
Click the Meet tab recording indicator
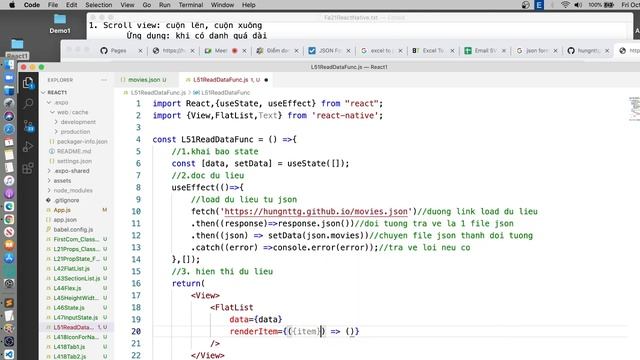click(235, 51)
